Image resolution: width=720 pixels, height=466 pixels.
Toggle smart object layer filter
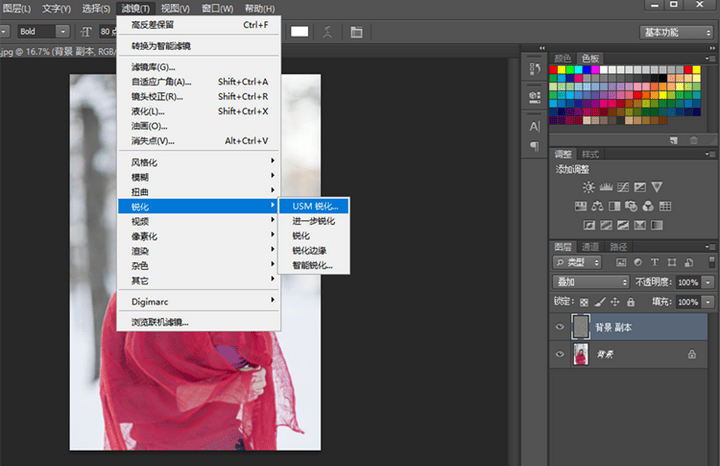coord(689,262)
